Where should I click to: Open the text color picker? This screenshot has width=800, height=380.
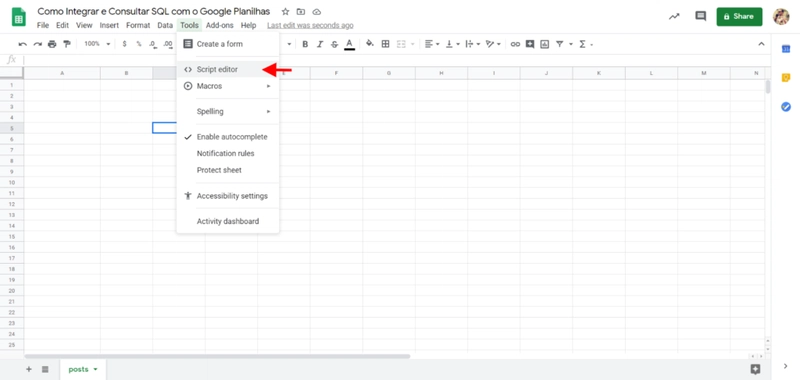349,44
